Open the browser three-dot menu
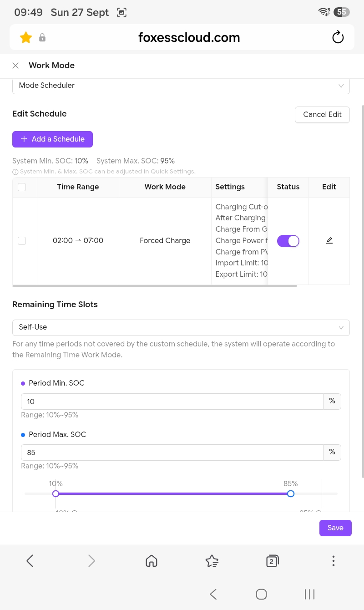This screenshot has width=364, height=610. (x=334, y=561)
